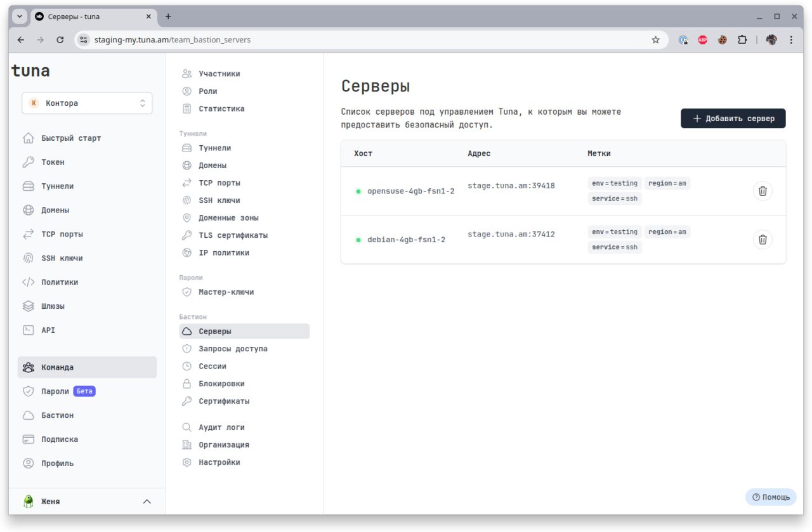Image resolution: width=812 pixels, height=532 pixels.
Task: Open Chrome three-dot menu
Action: click(791, 39)
